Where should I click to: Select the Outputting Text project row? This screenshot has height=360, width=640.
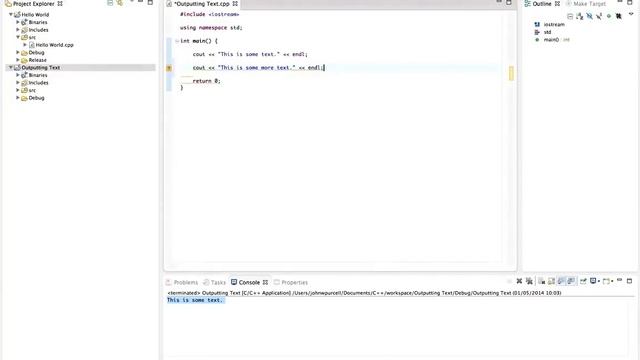(x=80, y=67)
